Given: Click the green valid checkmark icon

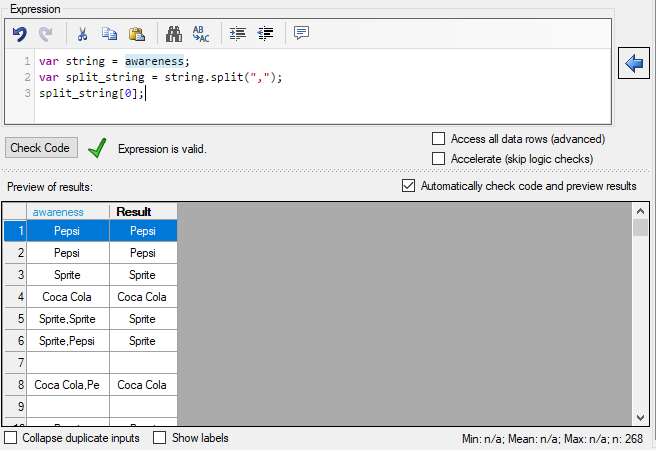Looking at the screenshot, I should (x=97, y=148).
